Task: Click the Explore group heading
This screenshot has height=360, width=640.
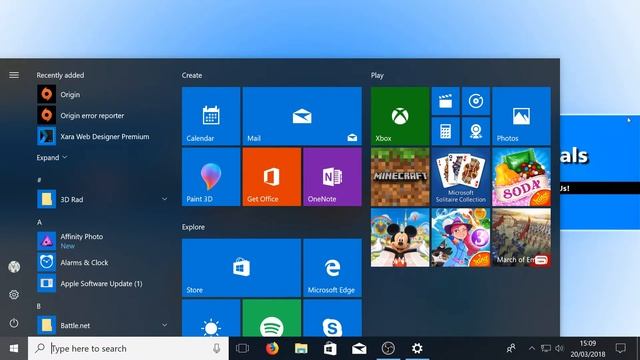Action: pyautogui.click(x=193, y=227)
